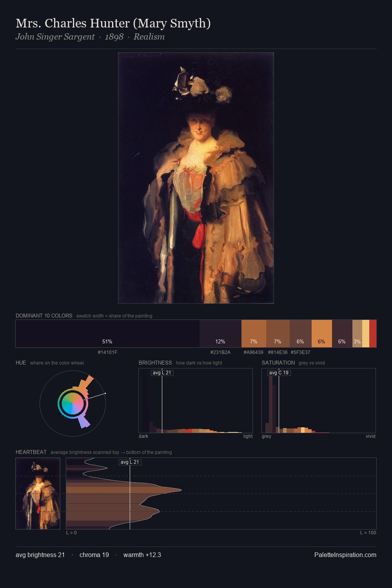Choose the narrow red swatch at palette end
The width and height of the screenshot is (392, 588).
[373, 334]
